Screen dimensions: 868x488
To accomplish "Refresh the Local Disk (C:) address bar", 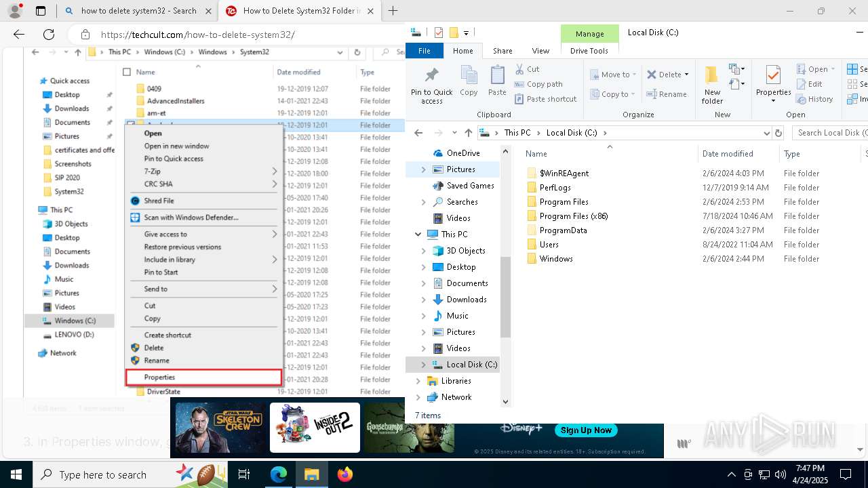I will pos(778,133).
